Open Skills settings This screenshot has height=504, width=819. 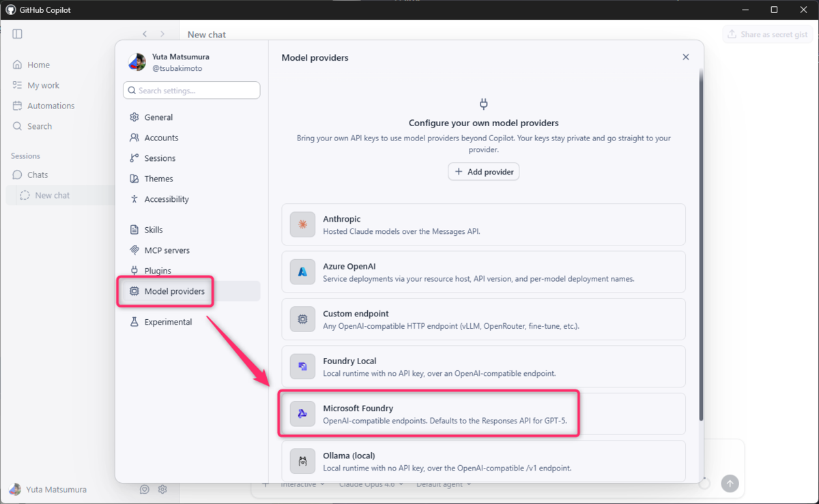192,230
